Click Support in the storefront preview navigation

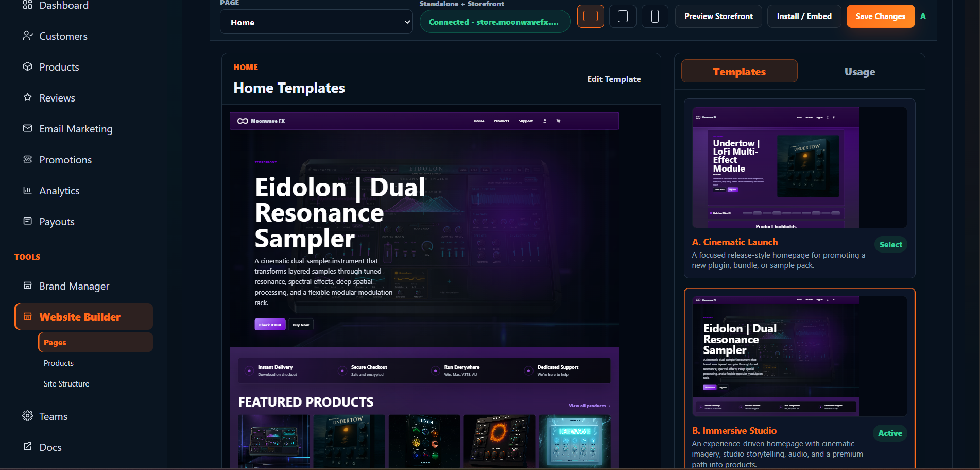(526, 121)
